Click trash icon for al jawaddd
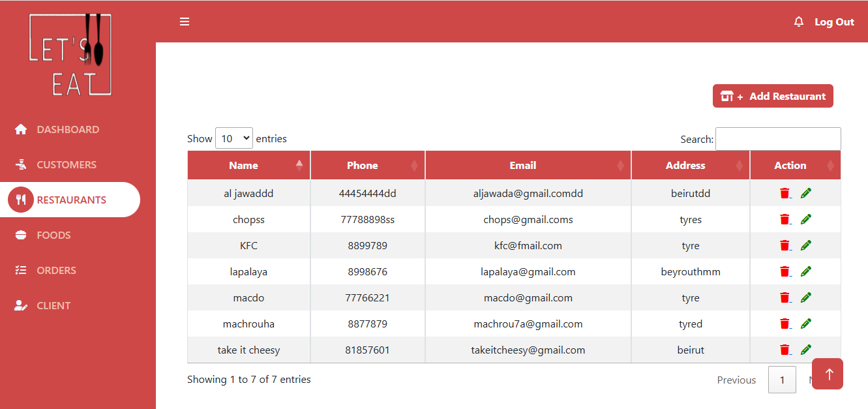 pos(785,193)
